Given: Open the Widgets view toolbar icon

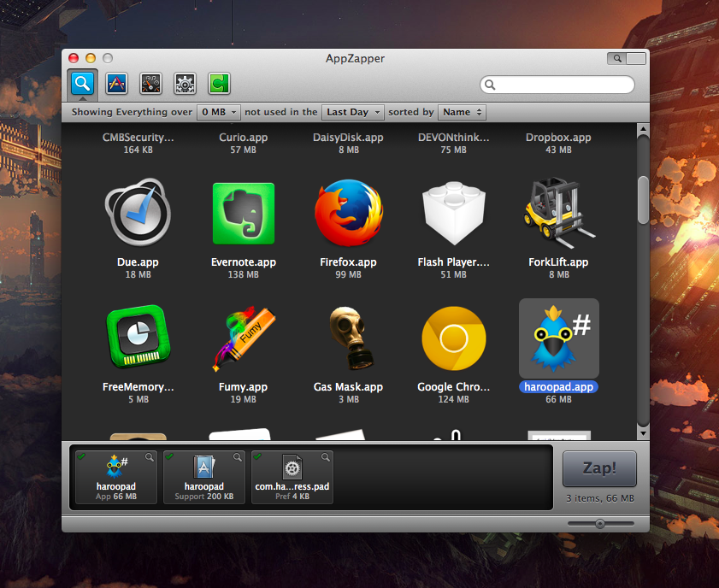Looking at the screenshot, I should click(150, 84).
